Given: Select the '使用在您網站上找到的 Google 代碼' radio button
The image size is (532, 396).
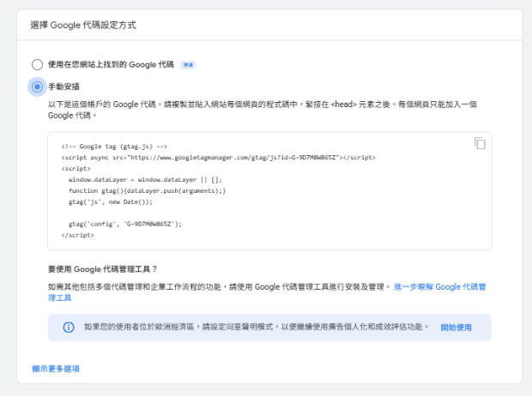Looking at the screenshot, I should pyautogui.click(x=37, y=64).
